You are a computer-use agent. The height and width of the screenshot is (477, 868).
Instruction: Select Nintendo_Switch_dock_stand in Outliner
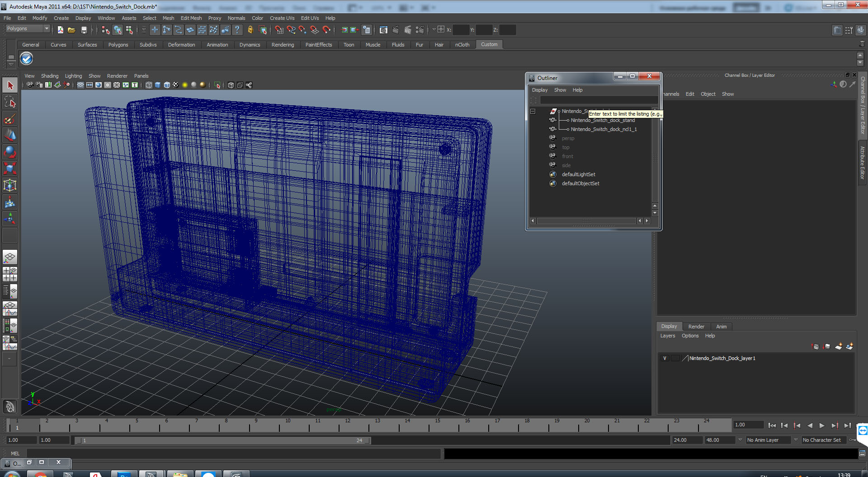(x=603, y=120)
